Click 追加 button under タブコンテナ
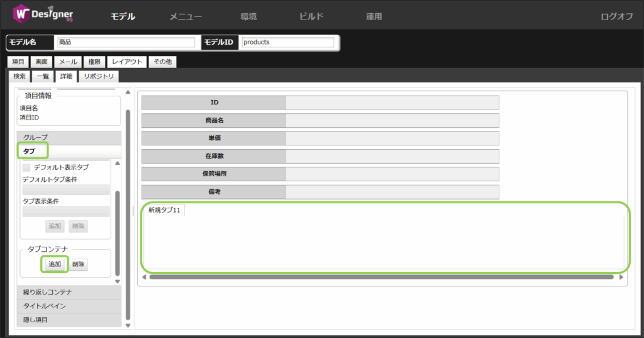The width and height of the screenshot is (644, 338). coord(55,264)
